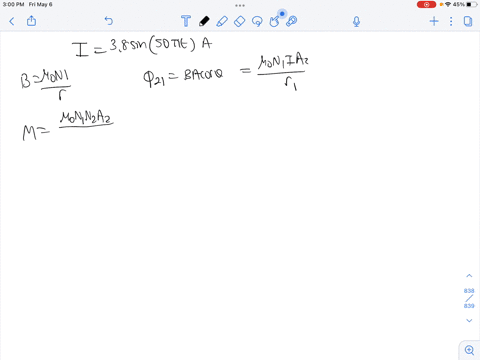Select the Eraser tool
This screenshot has width=480, height=360.
[239, 22]
